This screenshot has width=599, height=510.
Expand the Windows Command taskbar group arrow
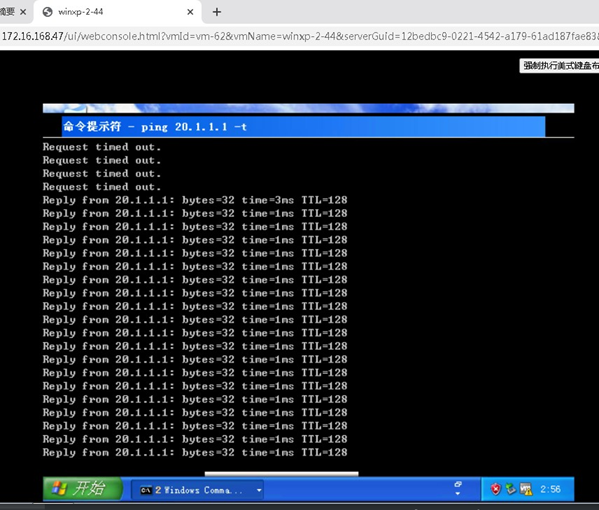(259, 490)
